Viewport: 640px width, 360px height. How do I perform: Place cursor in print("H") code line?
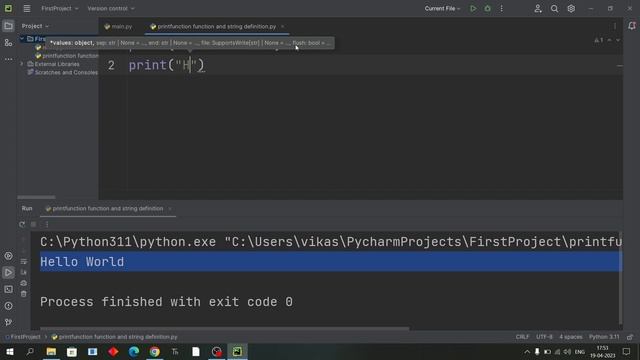click(x=166, y=65)
